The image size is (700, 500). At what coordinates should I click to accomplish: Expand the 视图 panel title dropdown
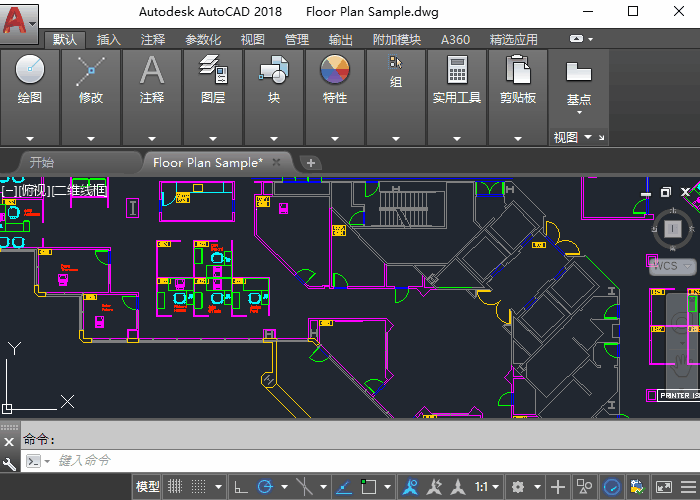(588, 137)
